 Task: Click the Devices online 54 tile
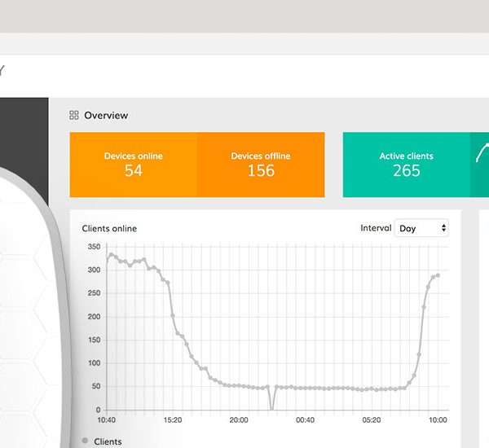tap(134, 165)
